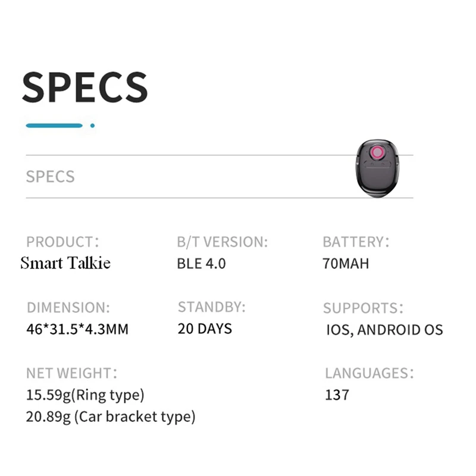Select the 20 DAYS standby value
The width and height of the screenshot is (476, 476).
[x=205, y=328]
